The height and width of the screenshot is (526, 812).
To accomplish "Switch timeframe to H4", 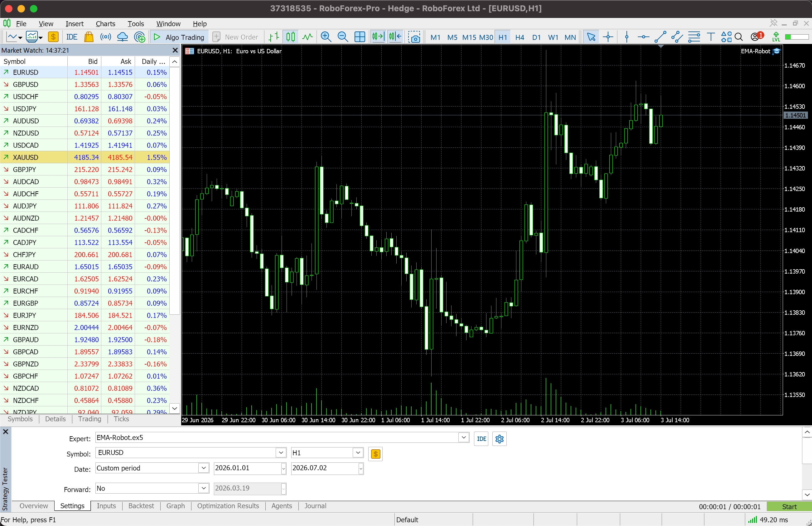I will coord(520,37).
